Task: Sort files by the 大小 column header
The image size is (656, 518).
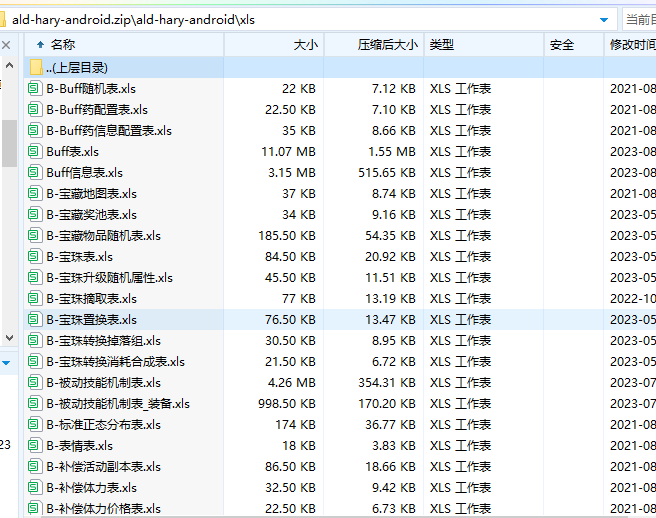Action: (305, 44)
